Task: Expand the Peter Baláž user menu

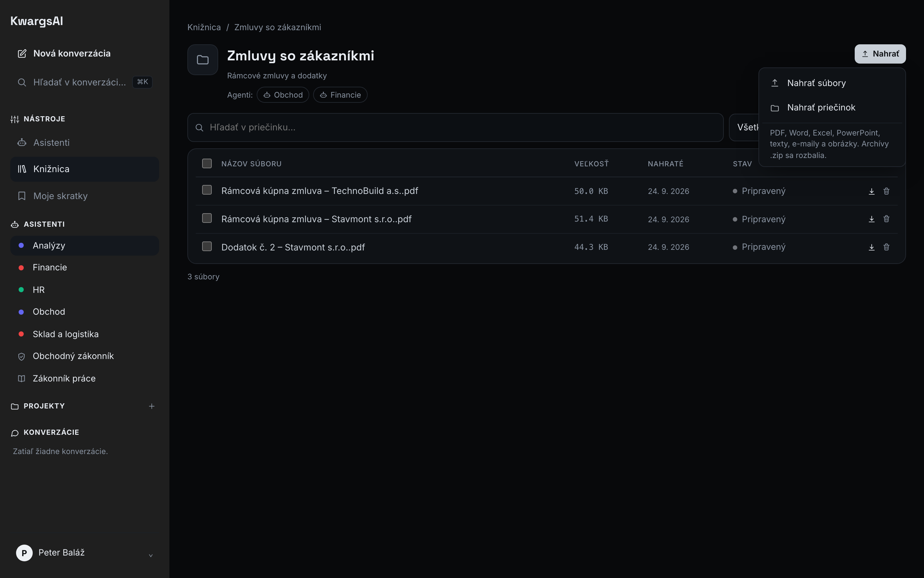Action: click(x=84, y=553)
